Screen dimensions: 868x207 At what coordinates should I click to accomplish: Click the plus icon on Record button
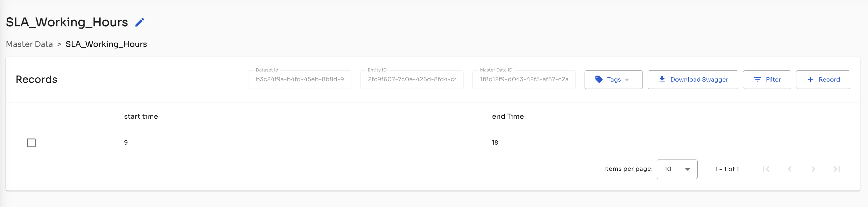810,79
